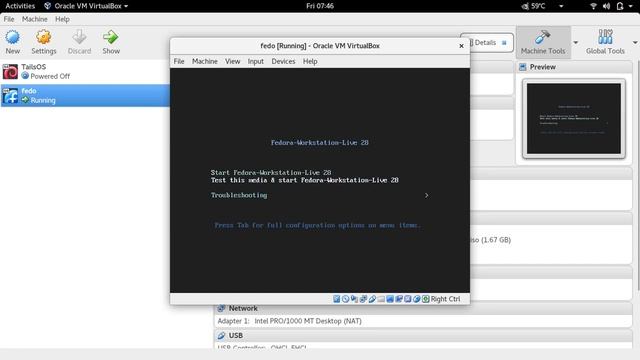Click the Preview panel icon
The width and height of the screenshot is (640, 360).
pyautogui.click(x=522, y=67)
